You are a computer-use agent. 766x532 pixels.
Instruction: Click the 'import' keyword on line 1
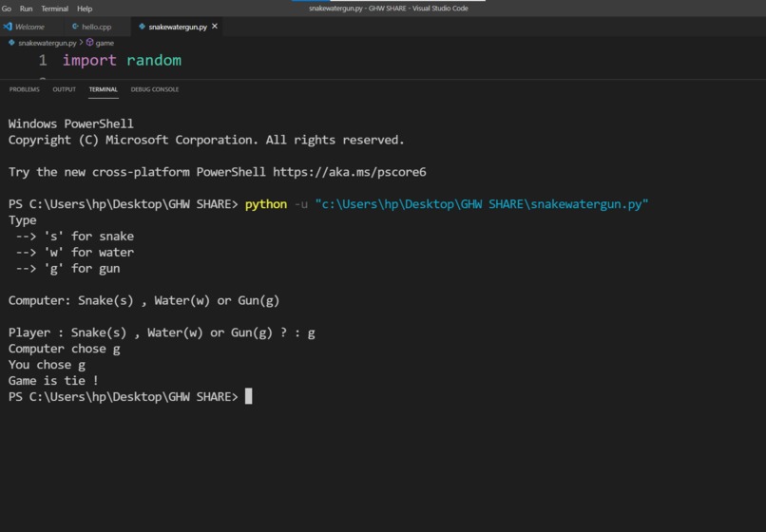coord(89,60)
